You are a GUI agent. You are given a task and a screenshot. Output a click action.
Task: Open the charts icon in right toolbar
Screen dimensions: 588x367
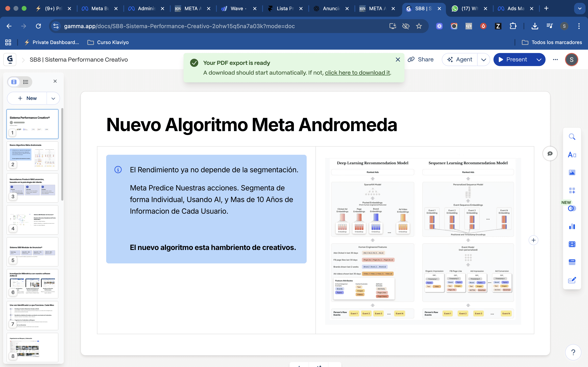point(572,227)
